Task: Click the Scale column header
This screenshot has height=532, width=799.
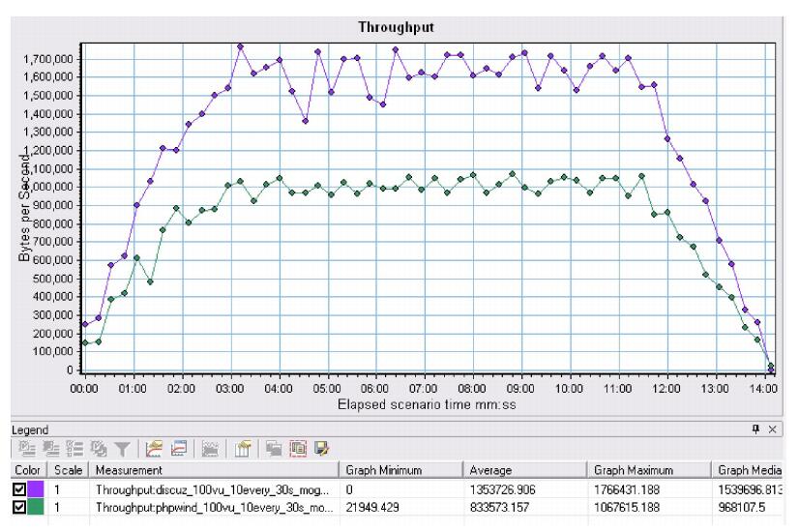Action: (73, 470)
